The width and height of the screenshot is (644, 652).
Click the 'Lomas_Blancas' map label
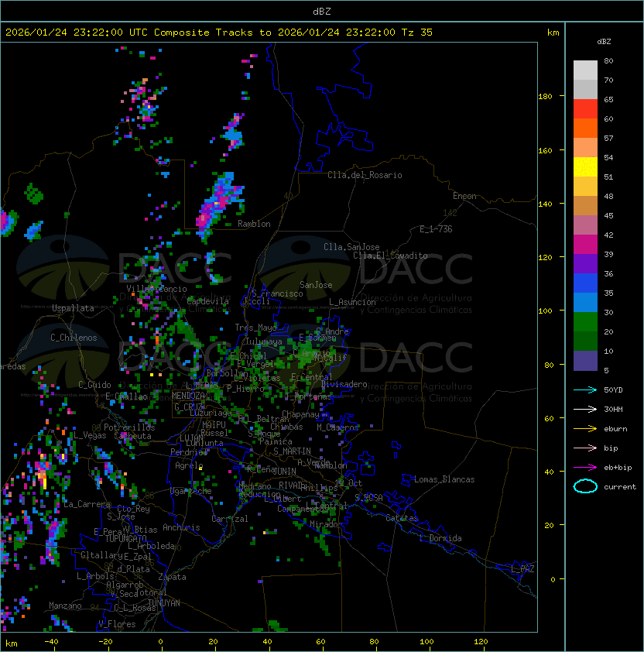[x=444, y=479]
